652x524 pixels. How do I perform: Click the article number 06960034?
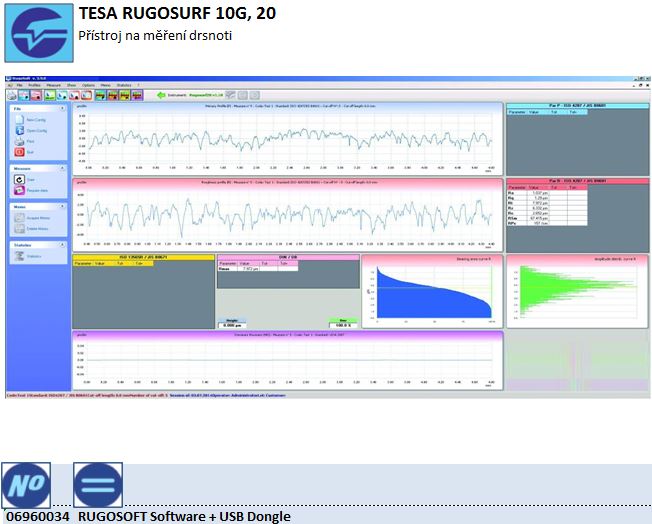[37, 516]
